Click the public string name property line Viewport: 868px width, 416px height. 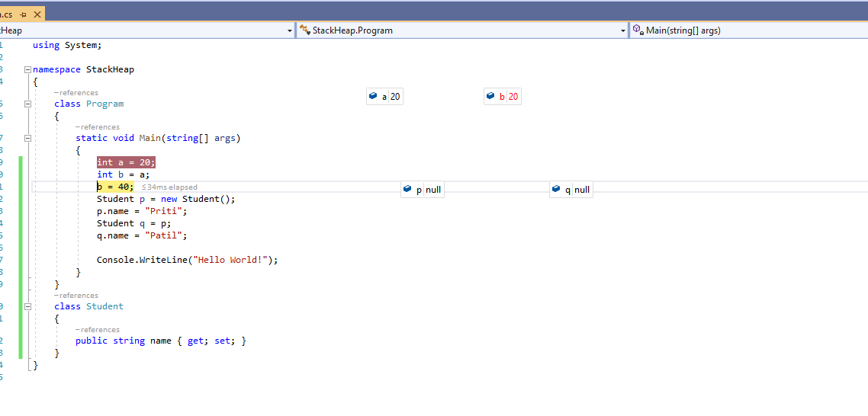pos(161,341)
